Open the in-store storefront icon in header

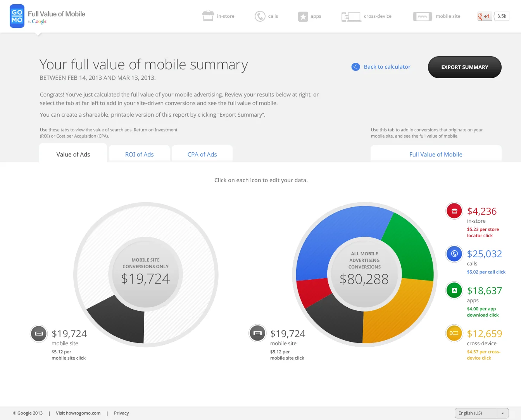tap(208, 16)
